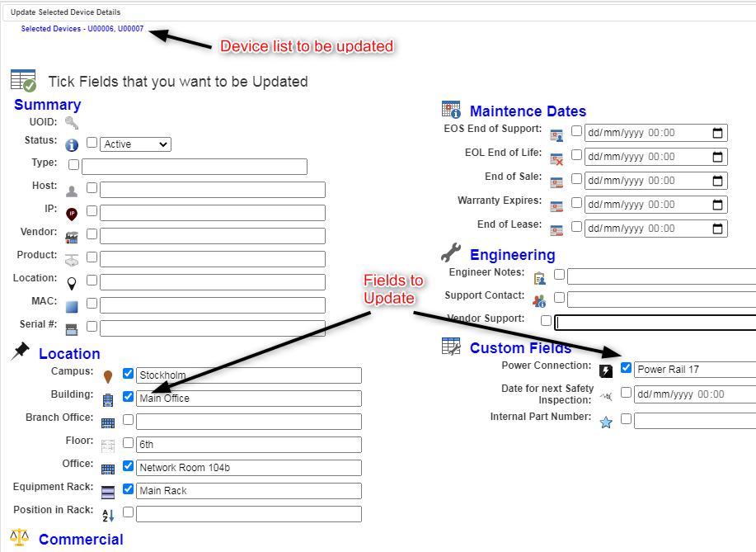Tick the Floor checkbox
Image resolution: width=756 pixels, height=552 pixels.
click(x=128, y=442)
